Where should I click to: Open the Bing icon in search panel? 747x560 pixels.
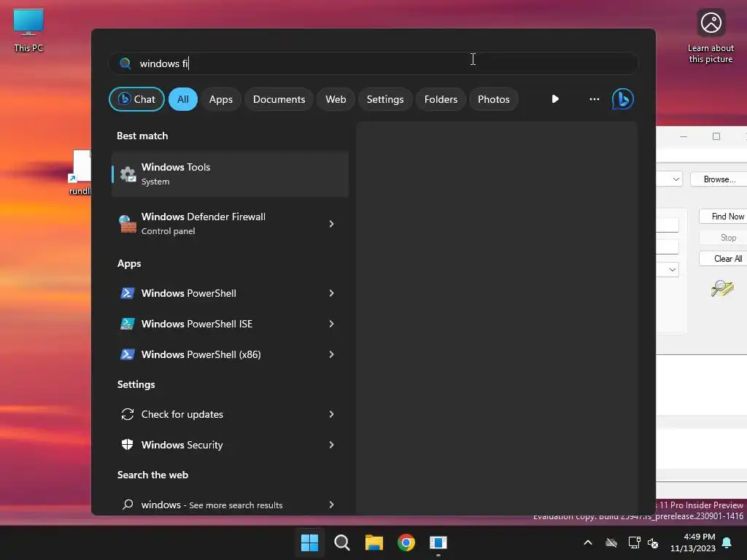623,99
